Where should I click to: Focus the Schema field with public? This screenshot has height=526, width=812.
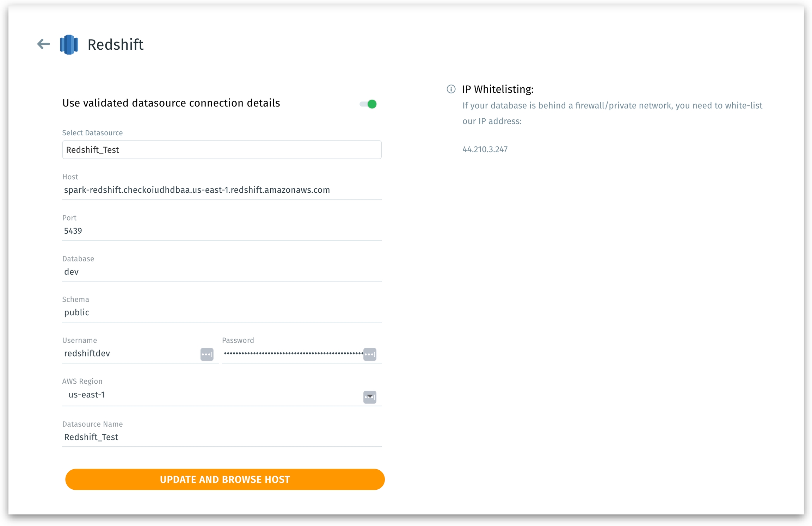click(222, 312)
